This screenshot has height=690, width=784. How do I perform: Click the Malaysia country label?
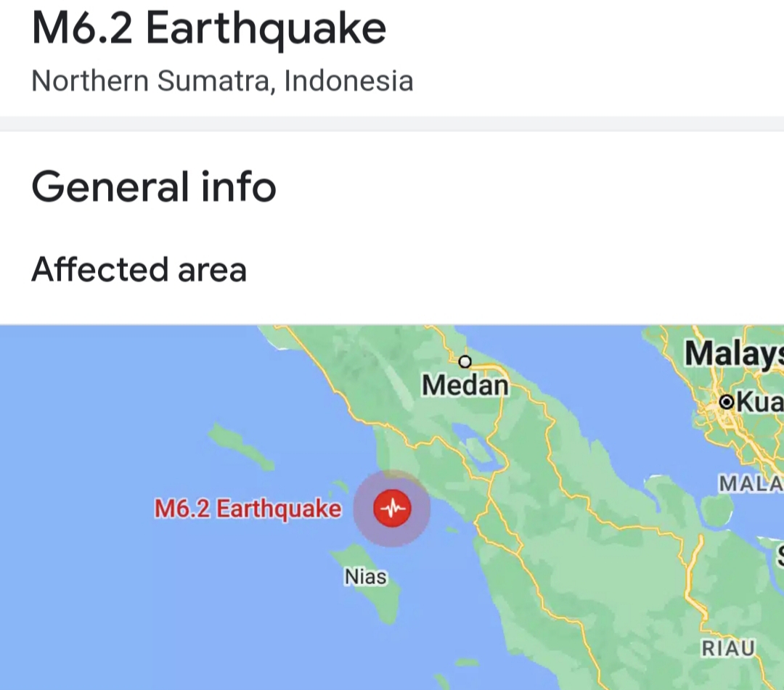(x=734, y=353)
